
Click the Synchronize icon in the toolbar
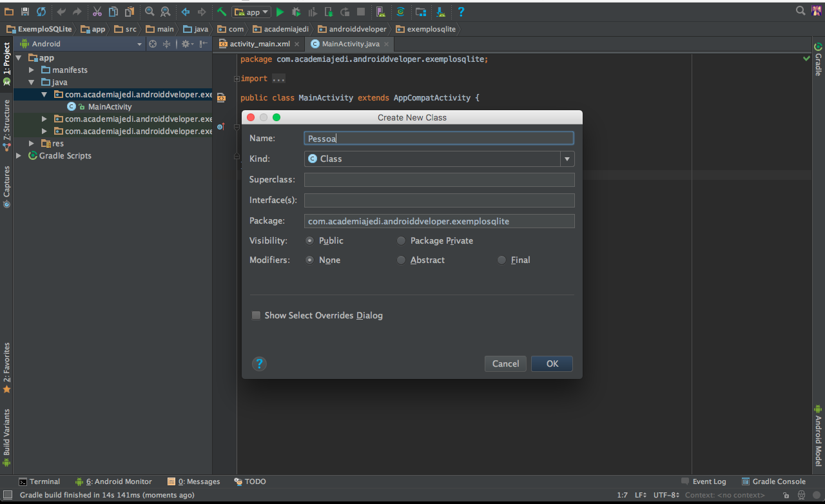41,12
